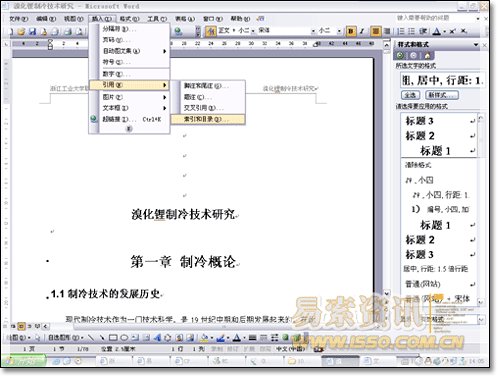Click the Fill Color paint bucket icon
The width and height of the screenshot is (500, 378).
point(204,338)
